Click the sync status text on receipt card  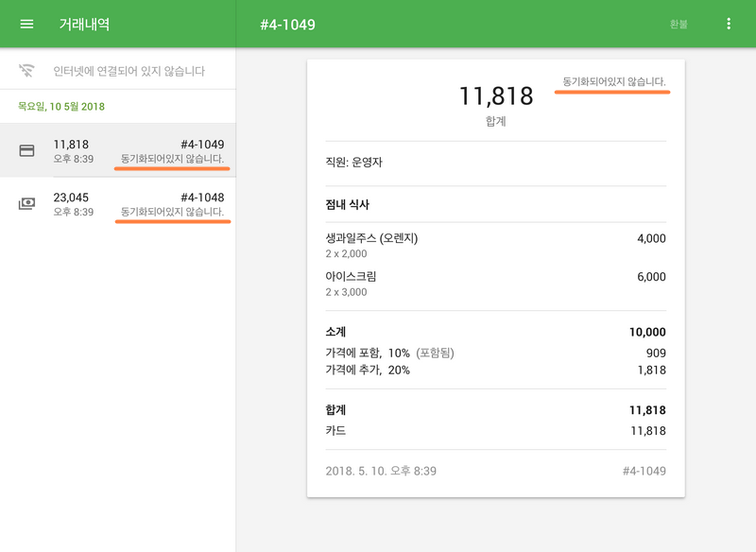coord(613,82)
